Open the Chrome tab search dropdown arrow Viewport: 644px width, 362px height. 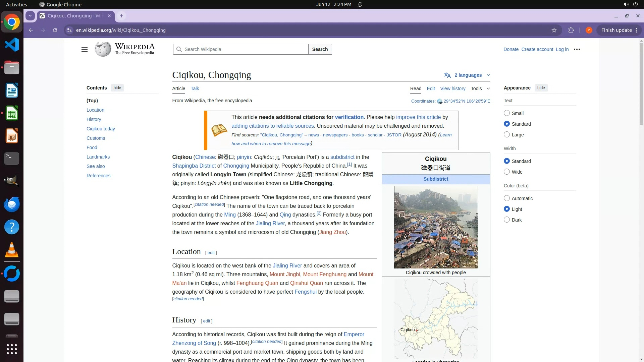point(30,16)
